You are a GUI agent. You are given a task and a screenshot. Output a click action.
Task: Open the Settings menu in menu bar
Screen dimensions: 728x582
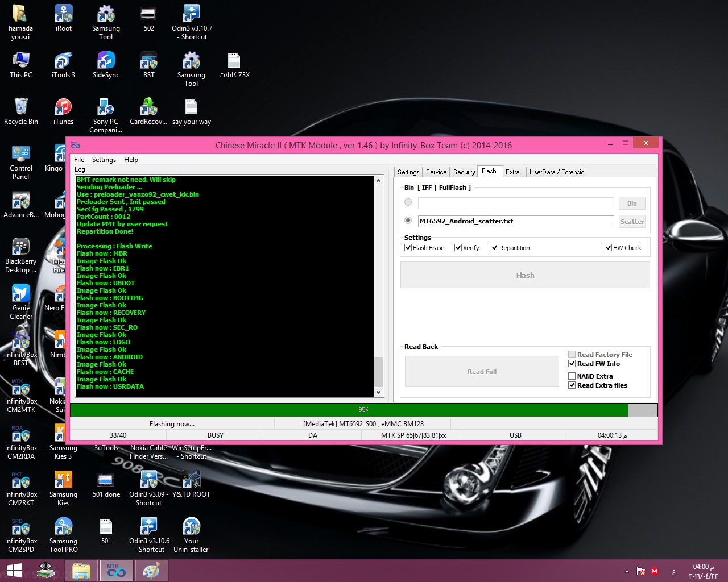click(104, 160)
